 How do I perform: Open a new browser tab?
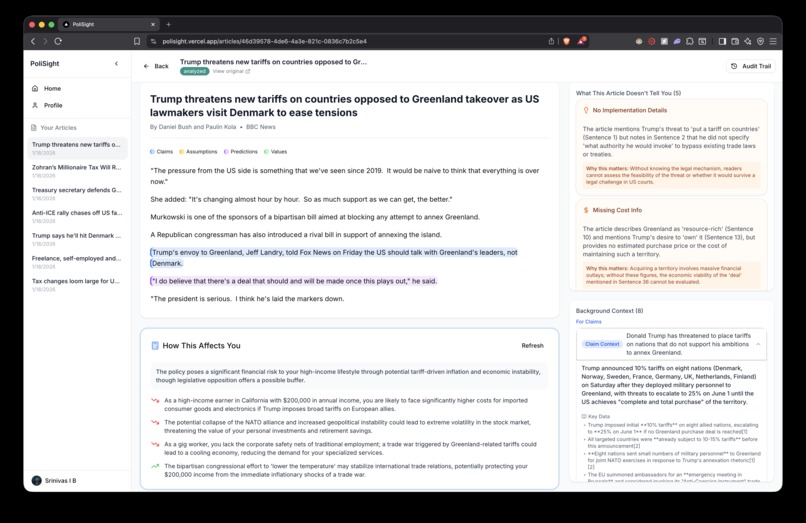(168, 24)
